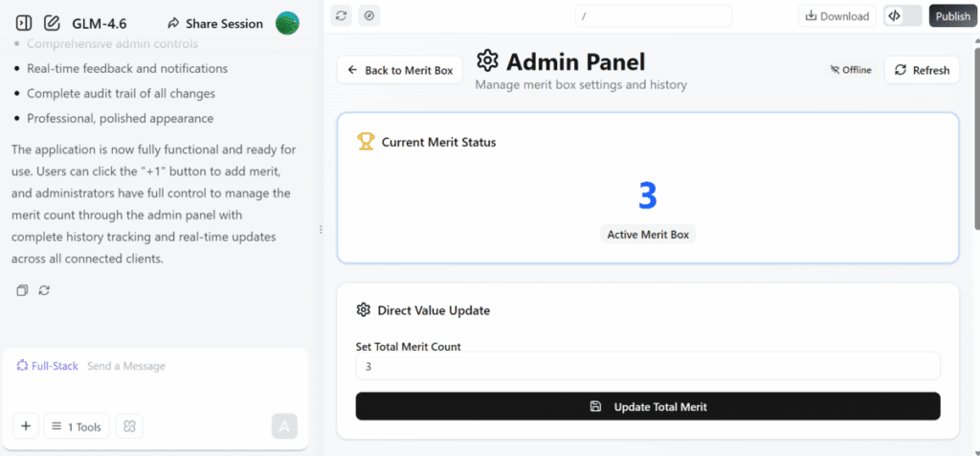Click the compass icon in preview toolbar
Screen dimensions: 980x456
coord(368,15)
